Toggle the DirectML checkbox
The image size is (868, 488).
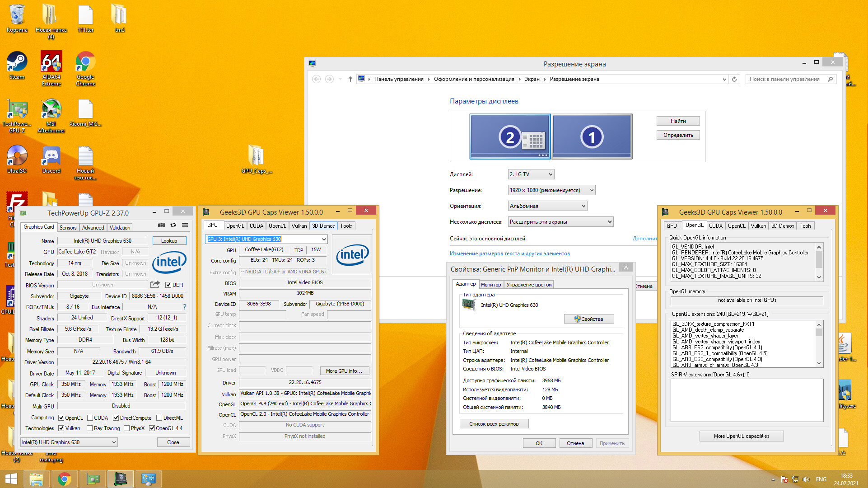[x=159, y=418]
